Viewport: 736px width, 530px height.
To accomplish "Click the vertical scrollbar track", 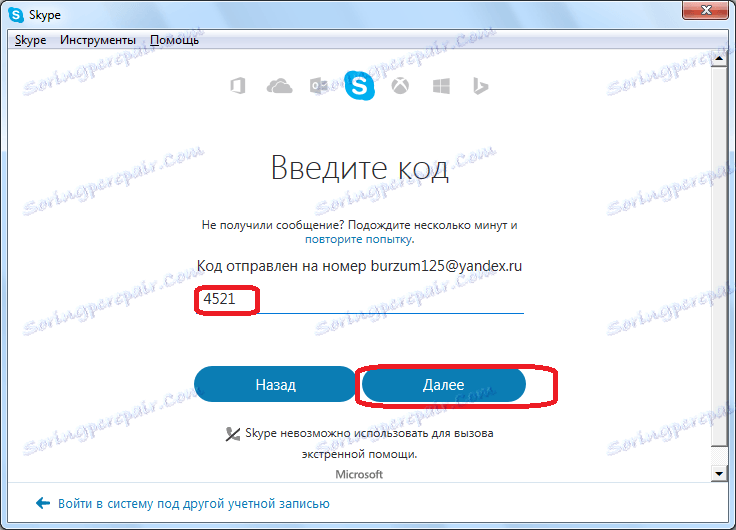I will point(719,266).
